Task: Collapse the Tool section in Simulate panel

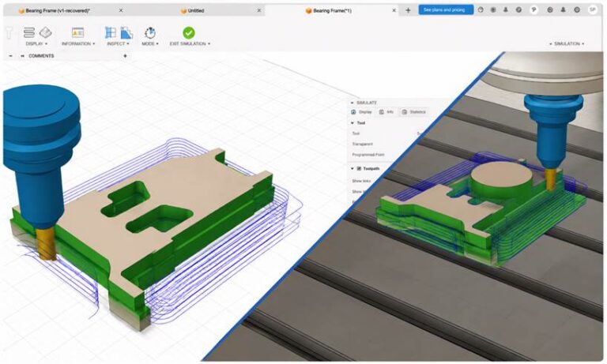Action: pos(353,123)
